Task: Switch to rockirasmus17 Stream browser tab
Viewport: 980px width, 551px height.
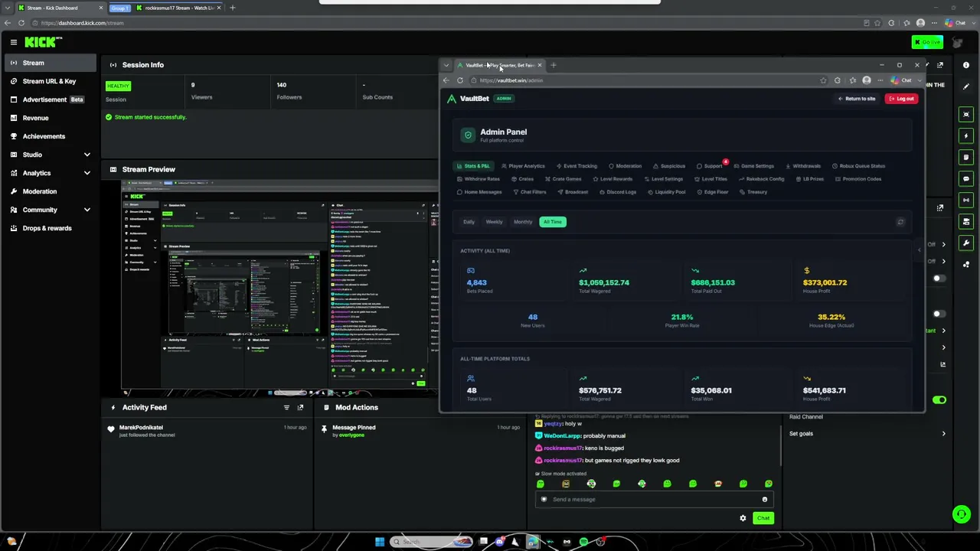Action: pyautogui.click(x=178, y=8)
